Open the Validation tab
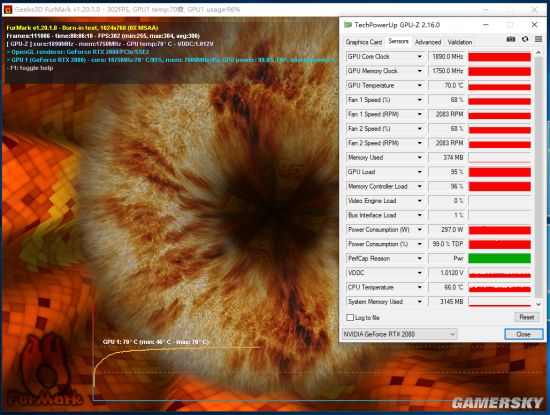550x415 pixels. (x=460, y=42)
